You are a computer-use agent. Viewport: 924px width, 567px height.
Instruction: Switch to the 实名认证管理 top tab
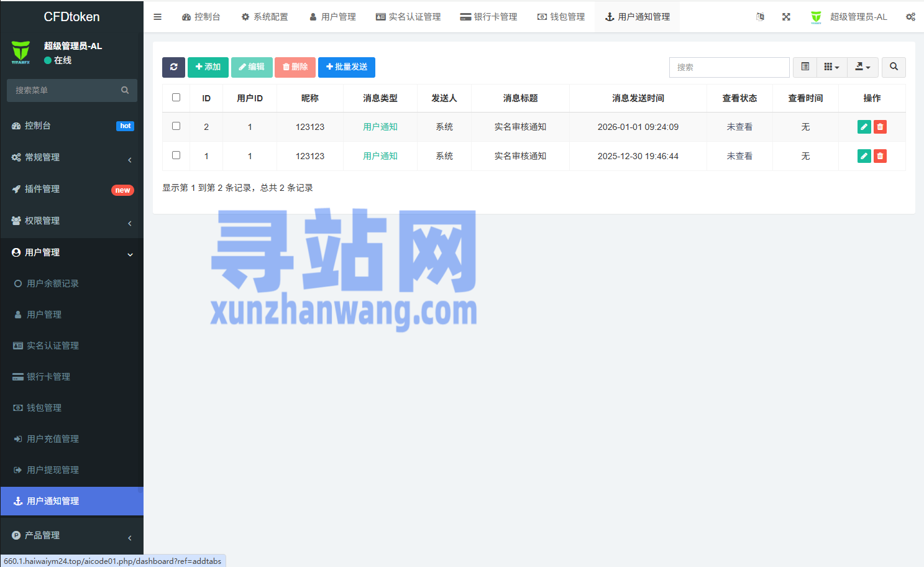(408, 17)
